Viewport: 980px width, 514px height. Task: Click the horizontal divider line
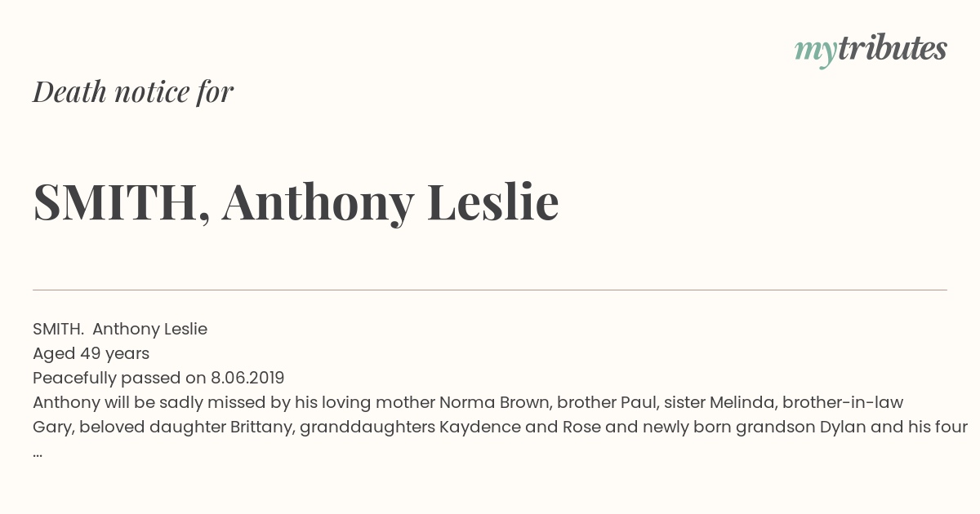490,290
